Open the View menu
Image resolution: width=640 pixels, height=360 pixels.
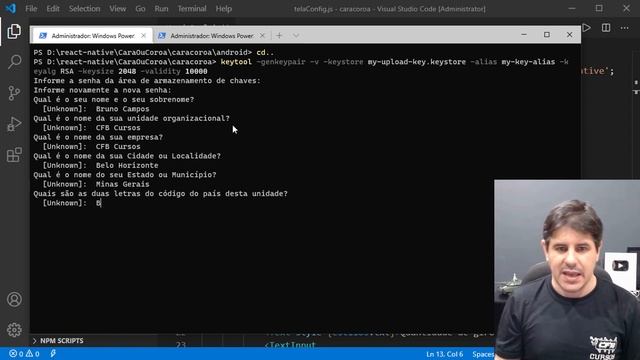118,9
